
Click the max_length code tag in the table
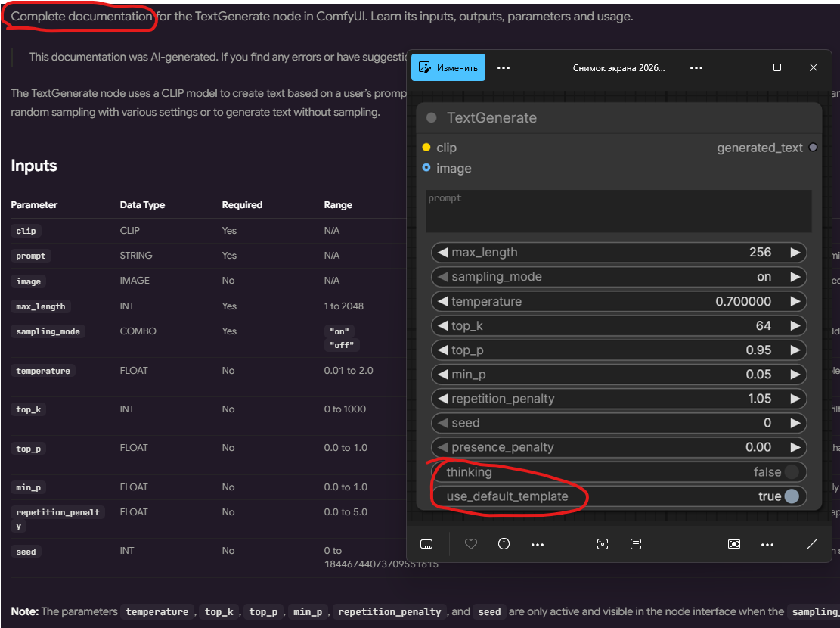(x=41, y=306)
